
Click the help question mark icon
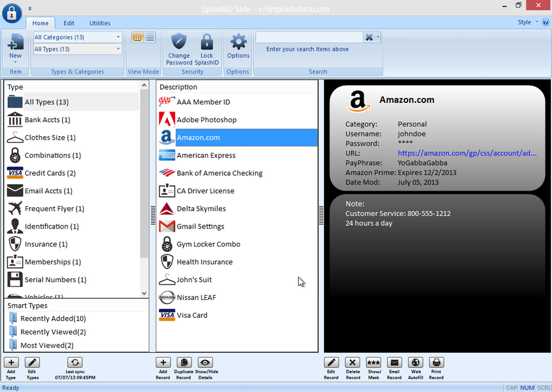coord(546,22)
